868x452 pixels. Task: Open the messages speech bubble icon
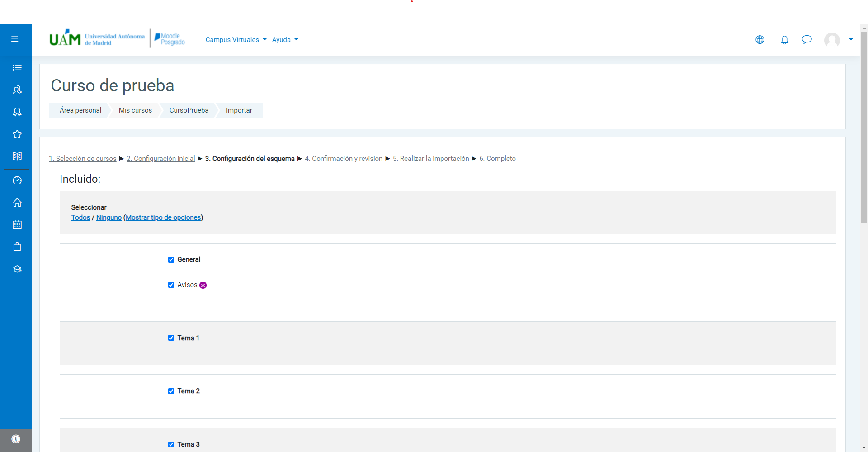(x=807, y=40)
